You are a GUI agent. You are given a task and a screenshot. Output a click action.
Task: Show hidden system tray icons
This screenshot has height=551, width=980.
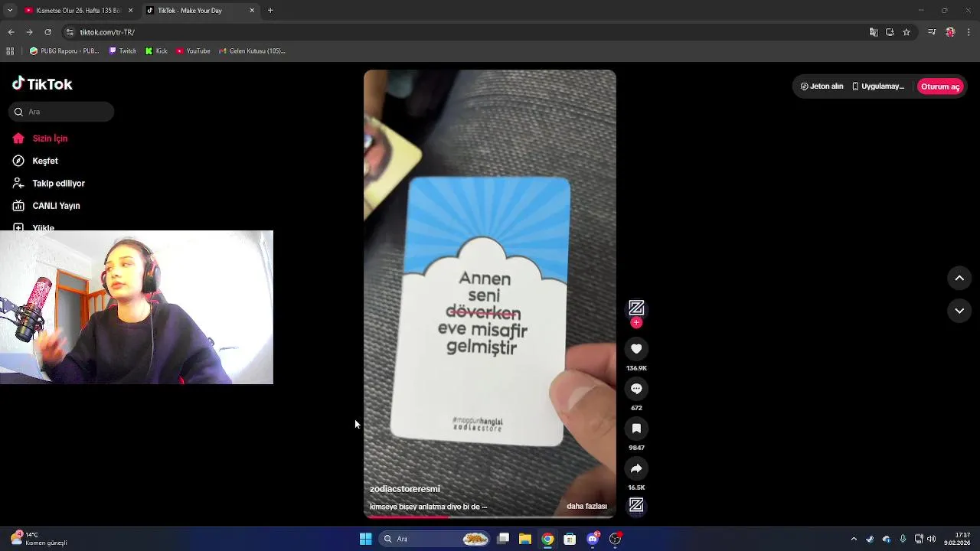(854, 539)
